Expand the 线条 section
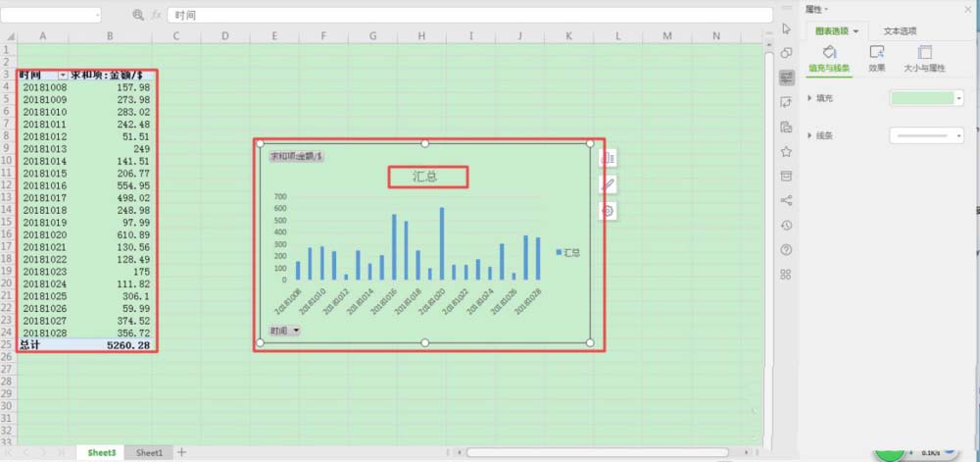This screenshot has width=980, height=462. (x=809, y=135)
